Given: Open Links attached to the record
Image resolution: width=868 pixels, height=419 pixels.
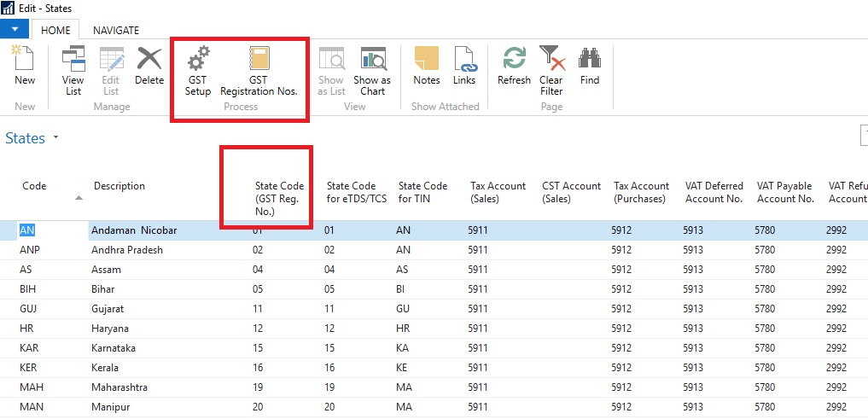Looking at the screenshot, I should tap(464, 66).
